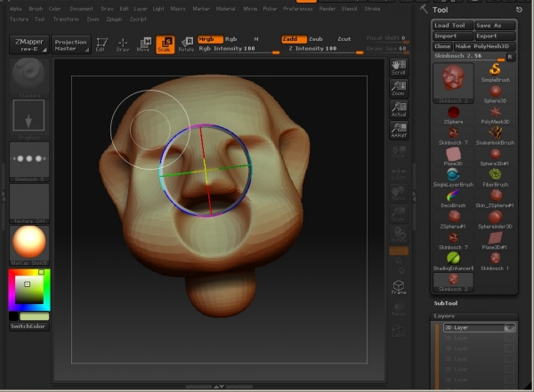Activate the Rotate transform icon
534x392 pixels.
point(186,44)
